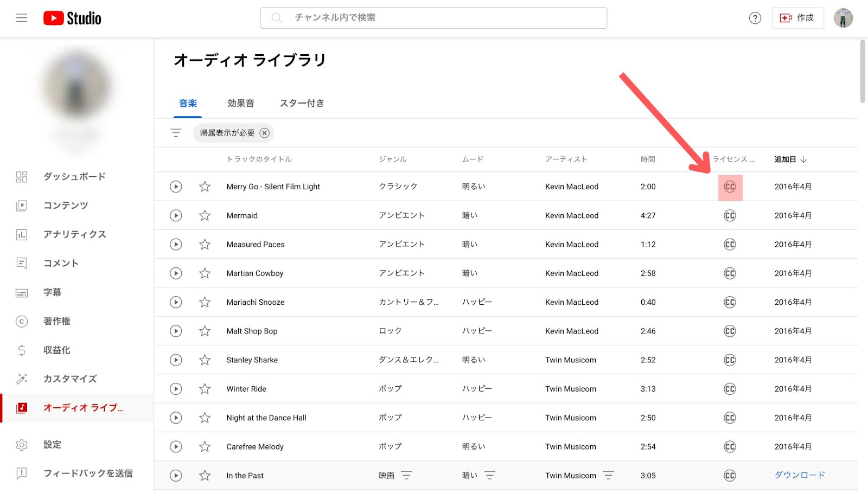868x493 pixels.
Task: Star the Stanley Sharke track
Action: pyautogui.click(x=205, y=360)
